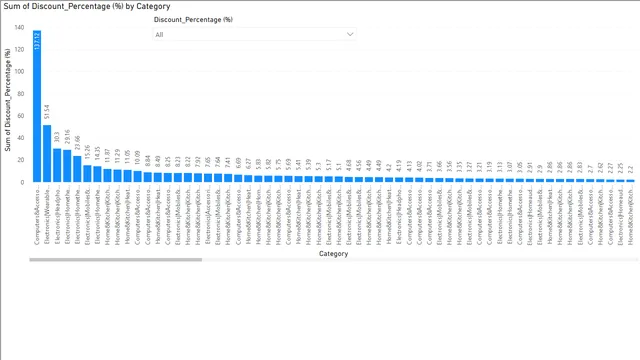Click the y-axis tick label 120

19,49
